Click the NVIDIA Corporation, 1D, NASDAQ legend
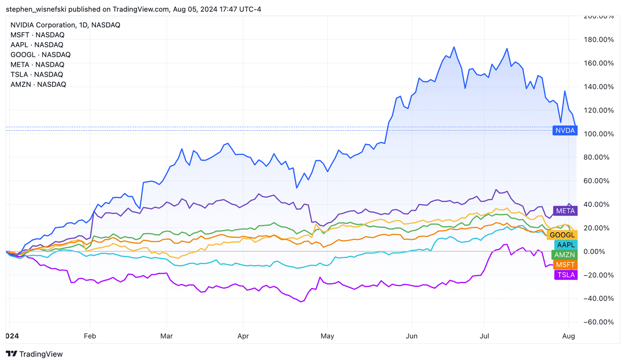 pyautogui.click(x=65, y=25)
